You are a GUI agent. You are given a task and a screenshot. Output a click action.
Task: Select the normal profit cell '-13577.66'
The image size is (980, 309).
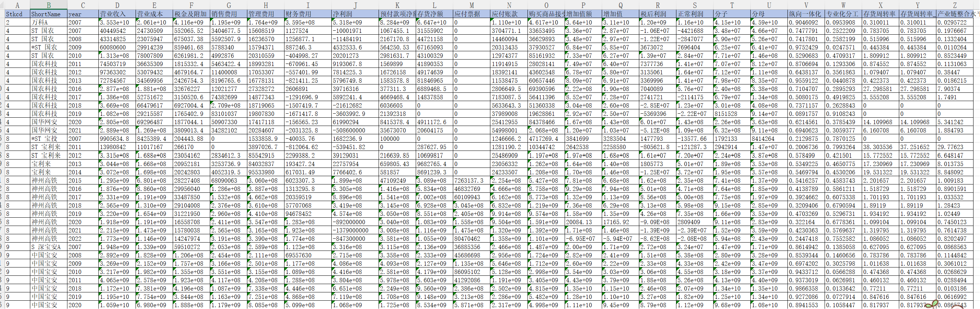tap(695, 139)
